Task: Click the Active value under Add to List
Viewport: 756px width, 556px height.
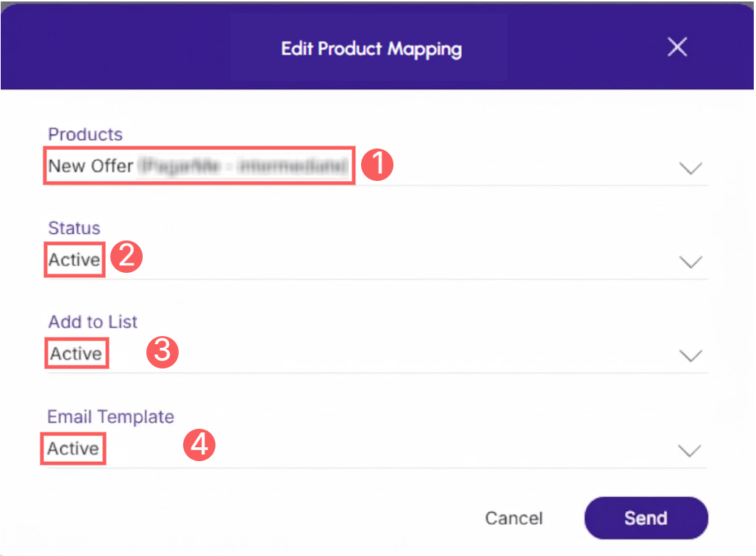Action: (x=76, y=354)
